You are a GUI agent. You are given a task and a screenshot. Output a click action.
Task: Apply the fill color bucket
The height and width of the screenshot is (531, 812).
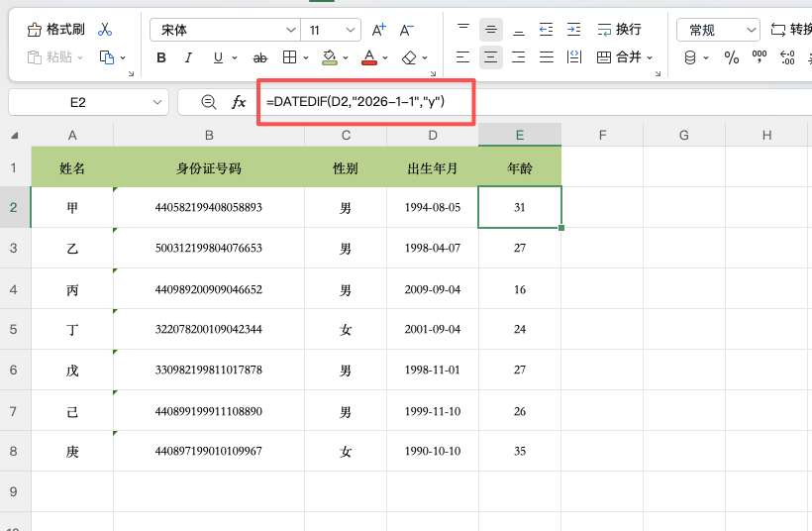point(330,57)
